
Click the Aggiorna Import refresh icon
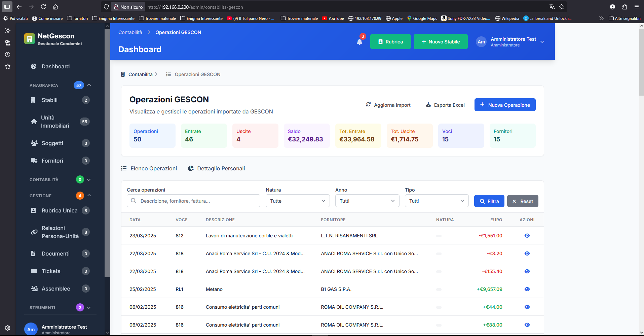coord(368,105)
